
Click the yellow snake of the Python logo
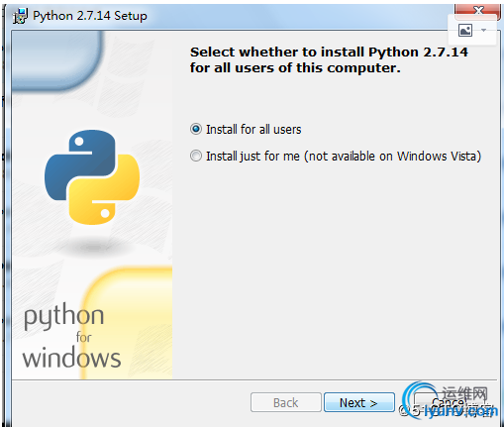click(104, 191)
